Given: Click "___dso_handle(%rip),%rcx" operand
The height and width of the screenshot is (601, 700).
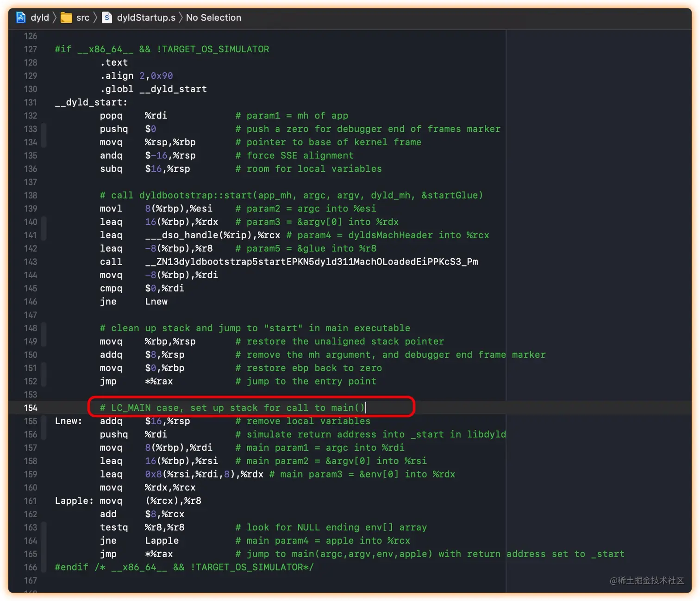Looking at the screenshot, I should pos(212,235).
